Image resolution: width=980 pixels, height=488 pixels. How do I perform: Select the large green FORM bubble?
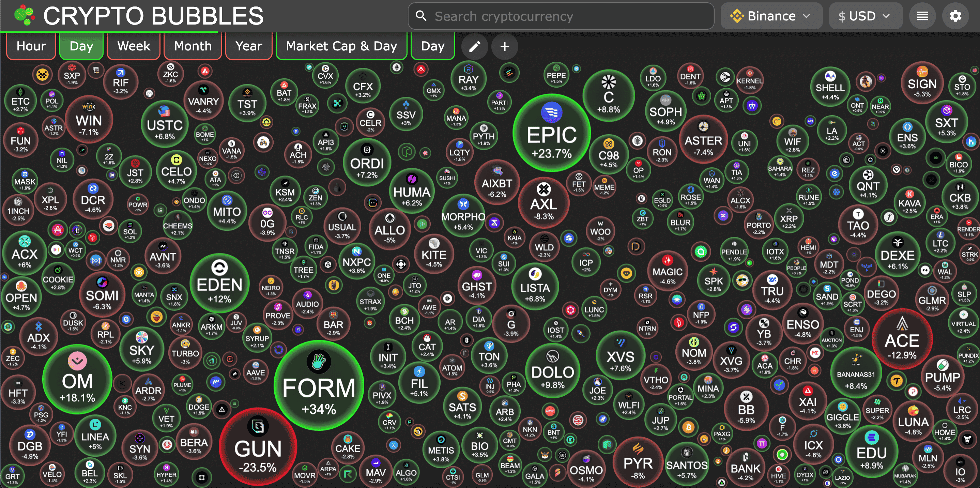[319, 386]
